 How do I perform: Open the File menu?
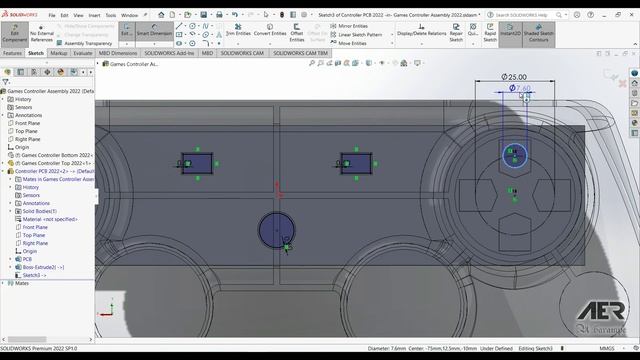tap(52, 15)
